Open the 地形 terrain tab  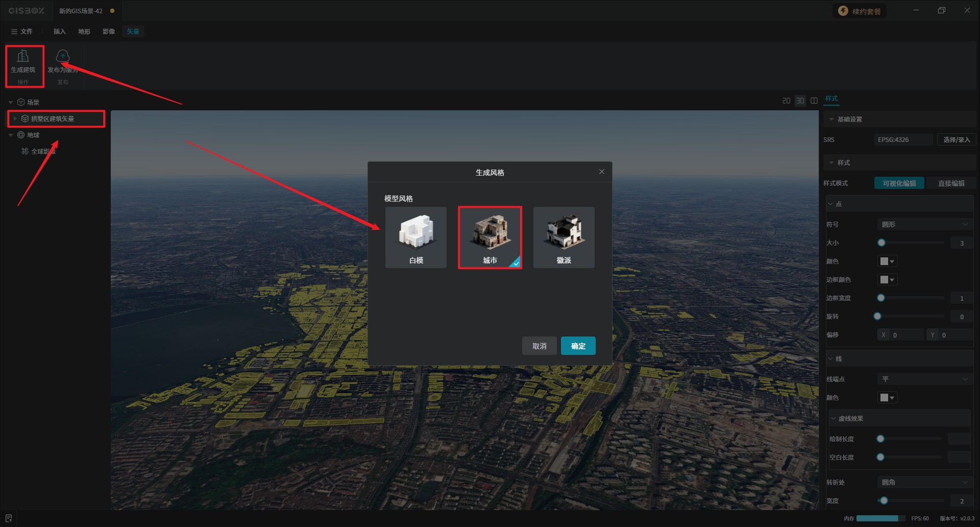click(84, 32)
